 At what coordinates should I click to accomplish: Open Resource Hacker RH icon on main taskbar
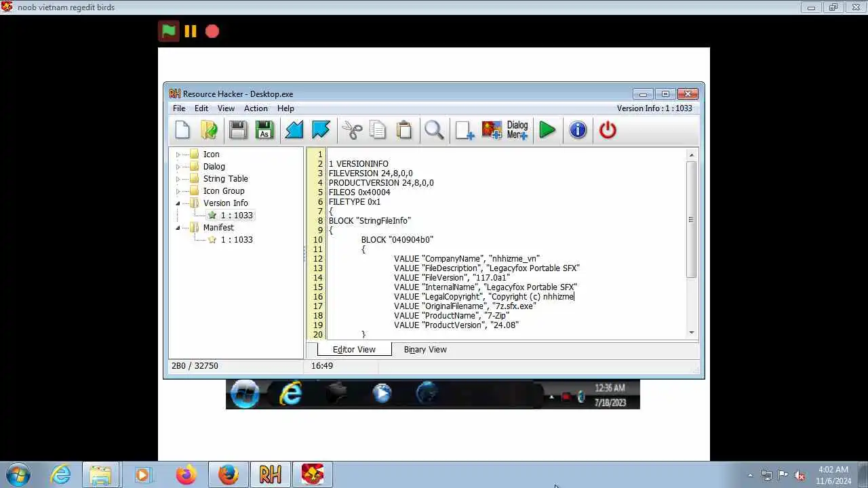pos(270,474)
